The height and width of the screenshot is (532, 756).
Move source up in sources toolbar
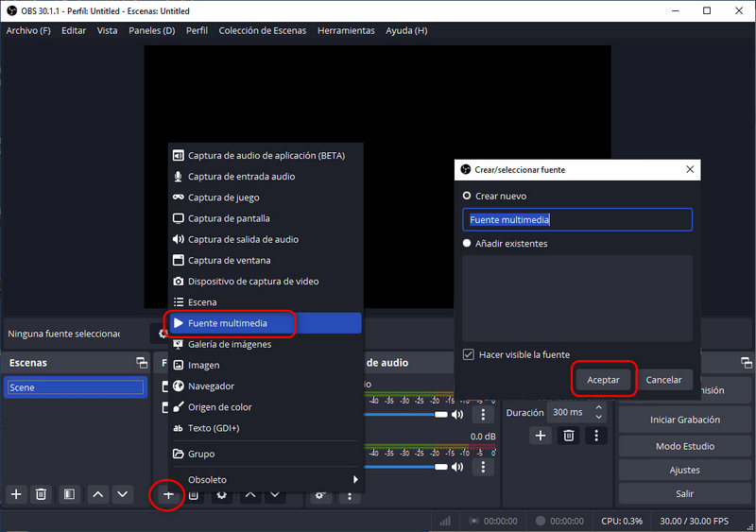[250, 495]
